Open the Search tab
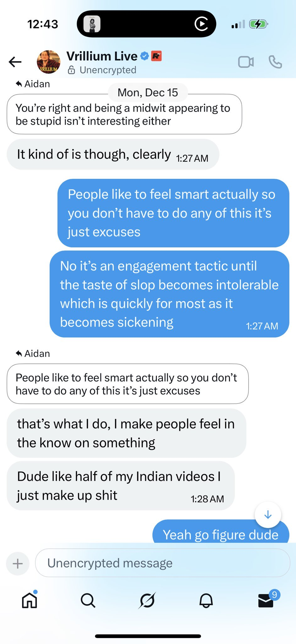Image resolution: width=296 pixels, height=644 pixels. pyautogui.click(x=88, y=600)
